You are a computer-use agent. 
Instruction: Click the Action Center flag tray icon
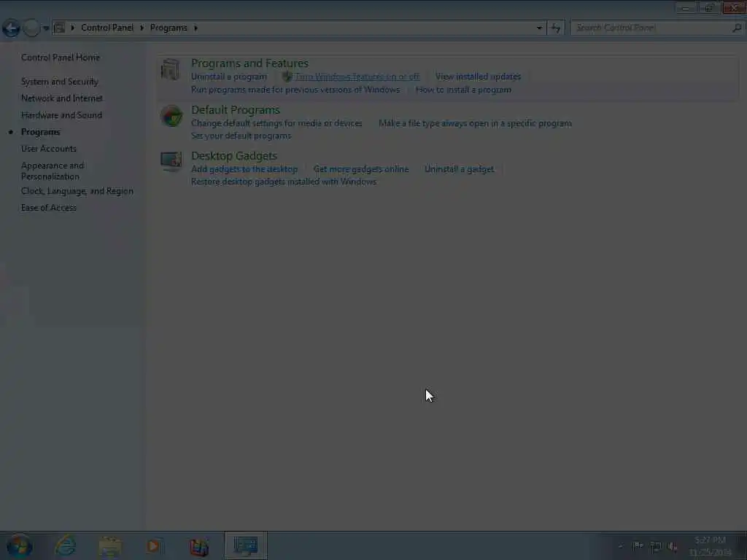point(638,546)
